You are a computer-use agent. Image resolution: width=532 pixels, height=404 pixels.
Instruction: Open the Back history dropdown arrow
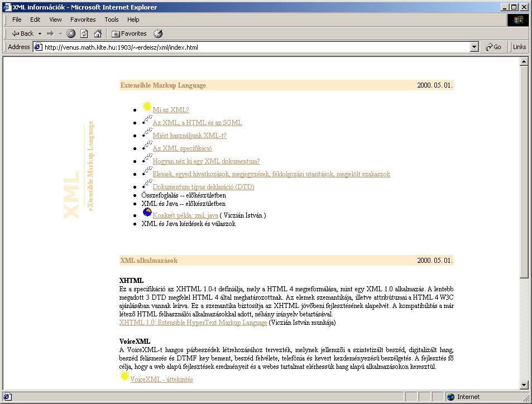[x=40, y=33]
